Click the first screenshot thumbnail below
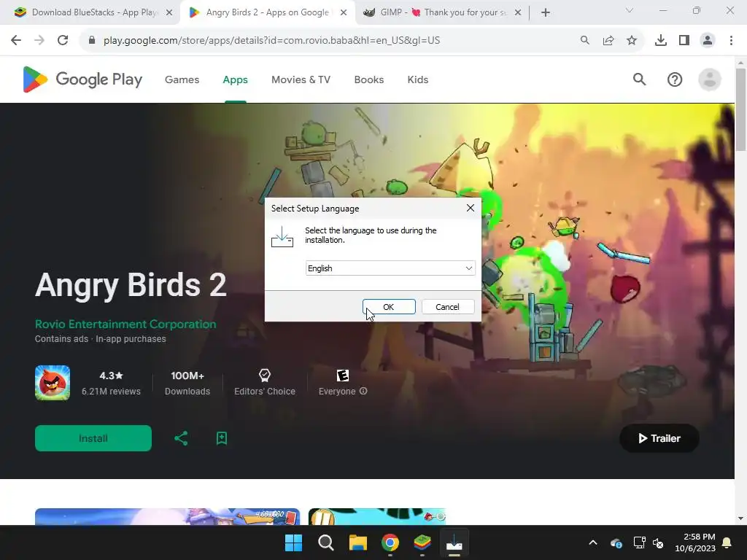The height and width of the screenshot is (560, 747). 167,517
